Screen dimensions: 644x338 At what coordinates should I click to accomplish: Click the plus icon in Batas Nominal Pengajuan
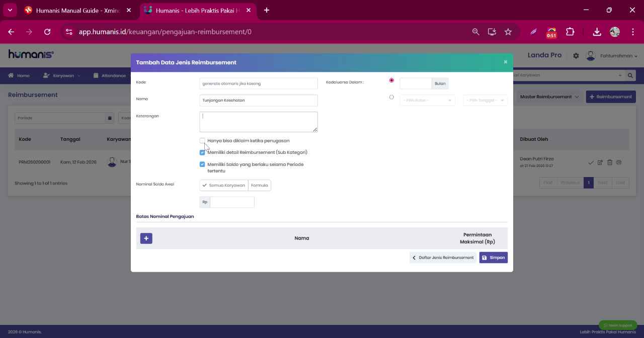tap(146, 238)
